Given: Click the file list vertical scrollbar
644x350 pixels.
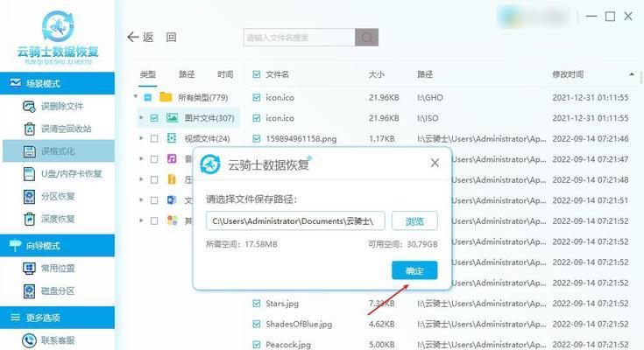Looking at the screenshot, I should coord(641,78).
